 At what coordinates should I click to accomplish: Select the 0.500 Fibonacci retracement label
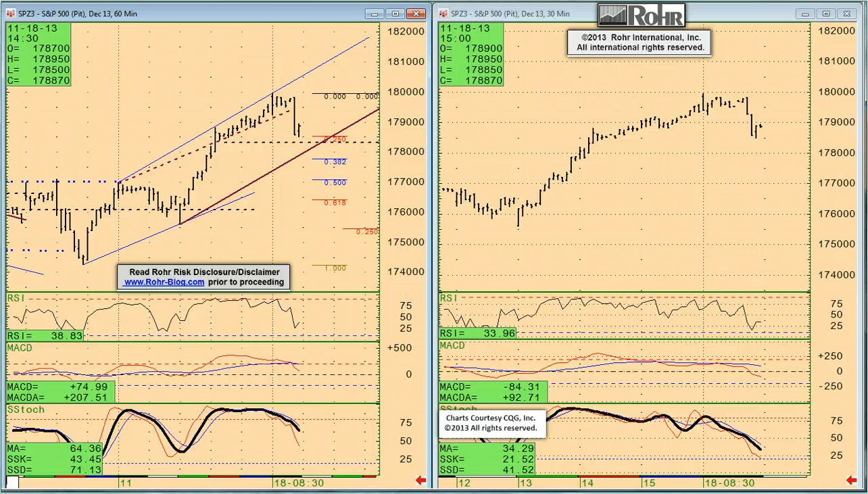335,182
